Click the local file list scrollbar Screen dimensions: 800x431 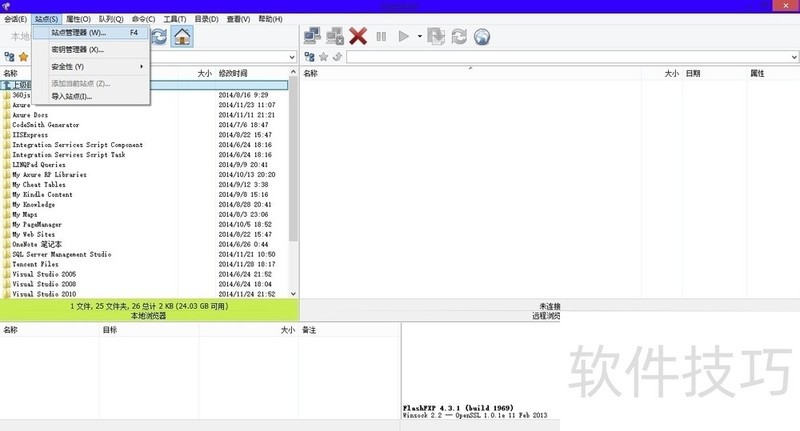[x=293, y=180]
